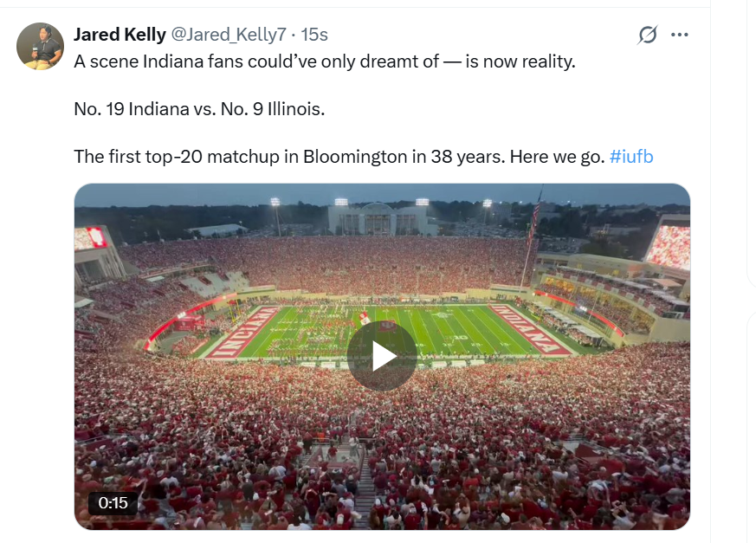The image size is (756, 543).
Task: Click the right INDIANA end zone in the video
Action: tap(529, 328)
